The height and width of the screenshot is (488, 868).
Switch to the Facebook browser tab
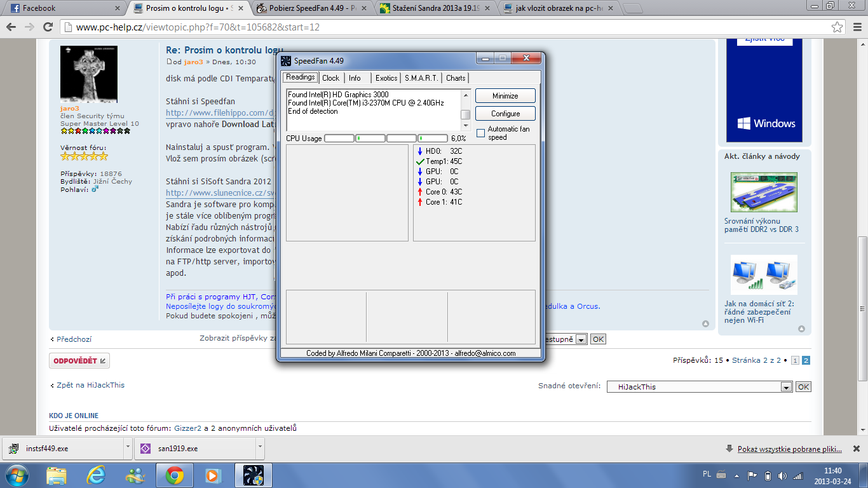point(65,8)
